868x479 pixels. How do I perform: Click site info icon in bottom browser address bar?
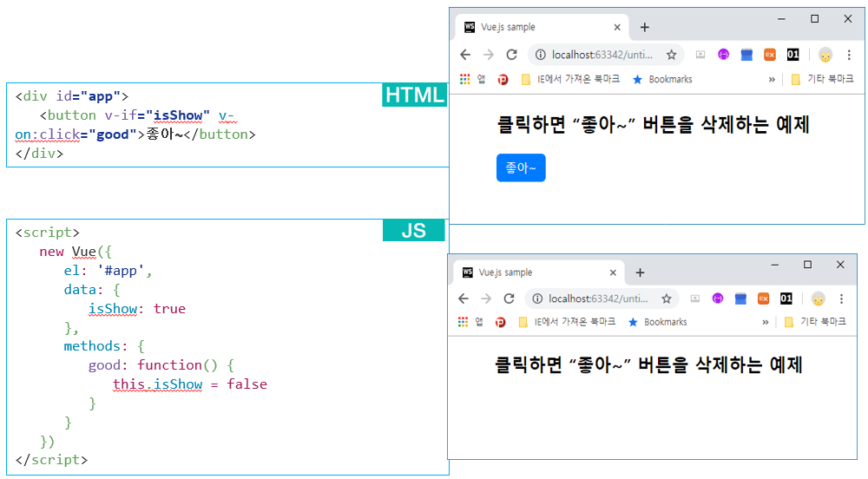(x=537, y=299)
